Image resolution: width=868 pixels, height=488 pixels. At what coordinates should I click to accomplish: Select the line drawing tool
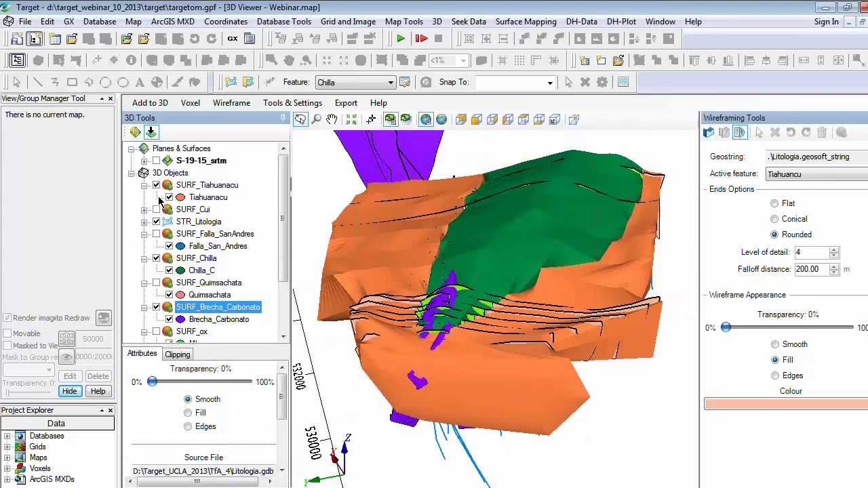click(38, 82)
